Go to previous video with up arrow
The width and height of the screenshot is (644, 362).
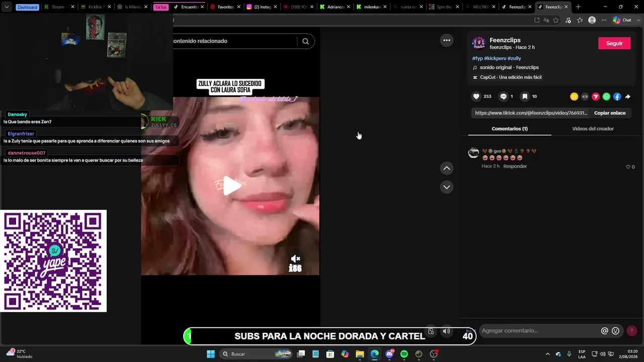(447, 168)
